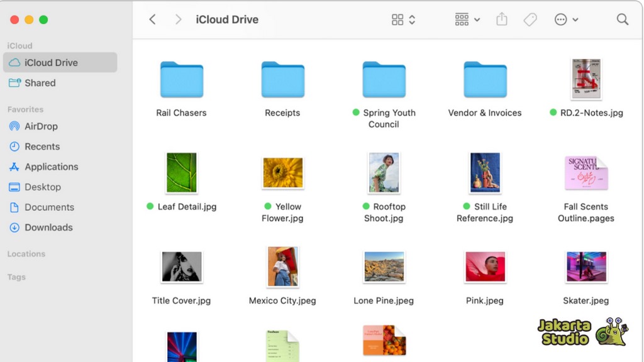This screenshot has width=644, height=362.
Task: Select the Receipts folder
Action: pos(282,80)
